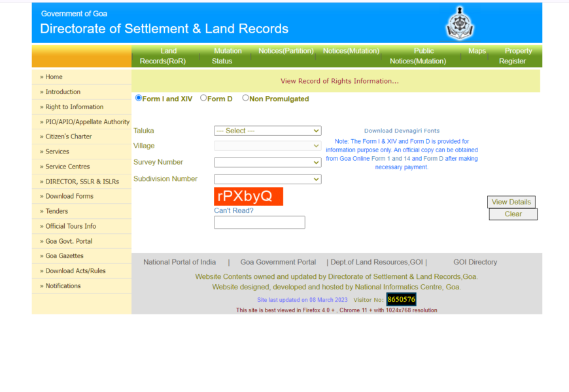The image size is (569, 392).
Task: Open the Maps menu item
Action: pyautogui.click(x=477, y=51)
